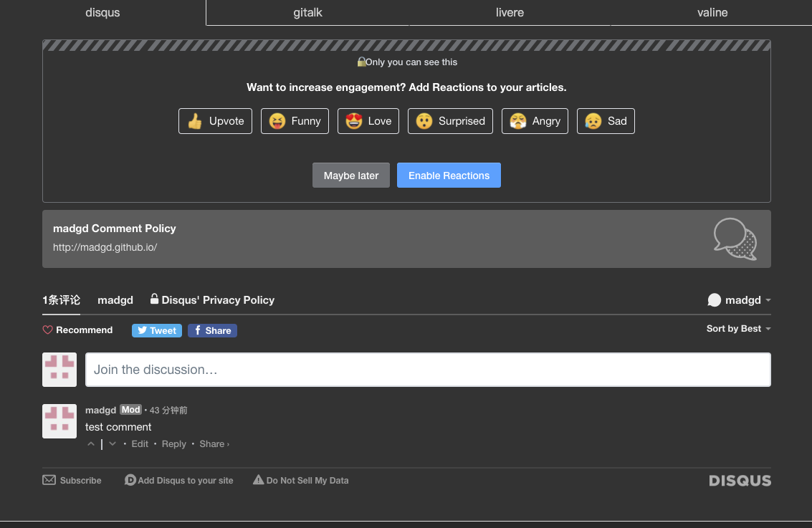Choose the Love heart-eyes reaction
This screenshot has width=812, height=528.
pyautogui.click(x=368, y=121)
